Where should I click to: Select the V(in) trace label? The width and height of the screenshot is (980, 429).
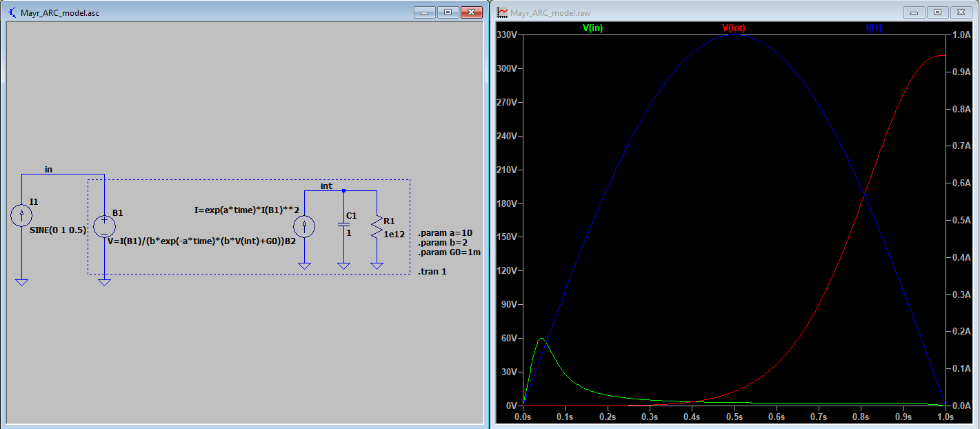pyautogui.click(x=592, y=28)
